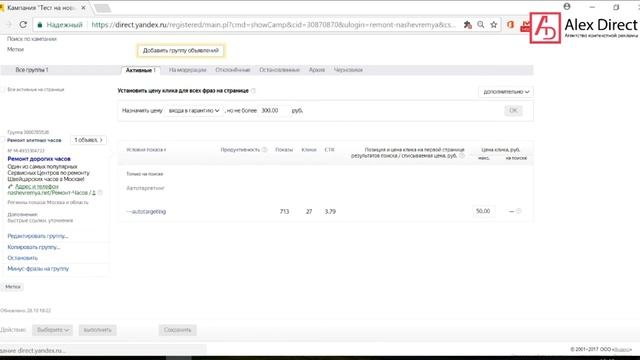This screenshot has width=640, height=360.
Task: Click help icon beside Установить цену клика heading
Action: tap(253, 91)
